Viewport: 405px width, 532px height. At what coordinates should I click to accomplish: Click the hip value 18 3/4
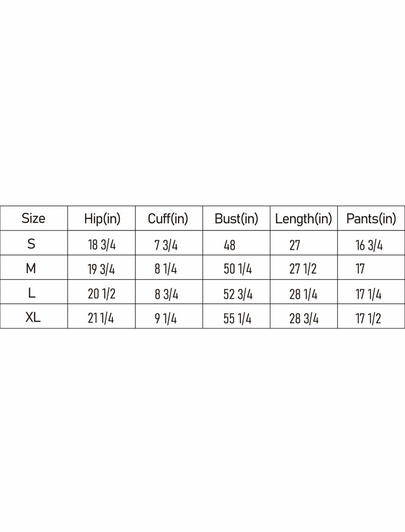pos(102,246)
